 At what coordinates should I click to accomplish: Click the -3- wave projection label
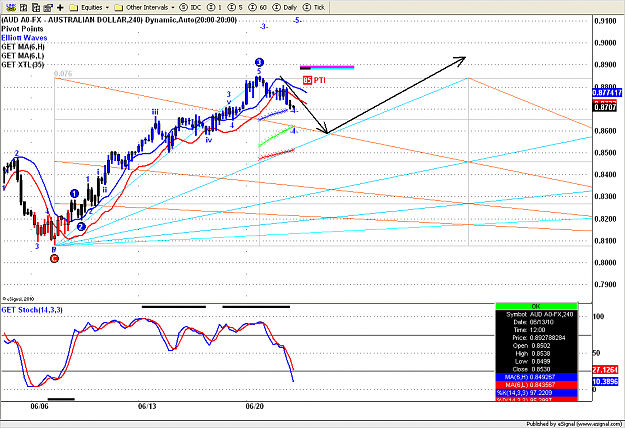[x=263, y=27]
